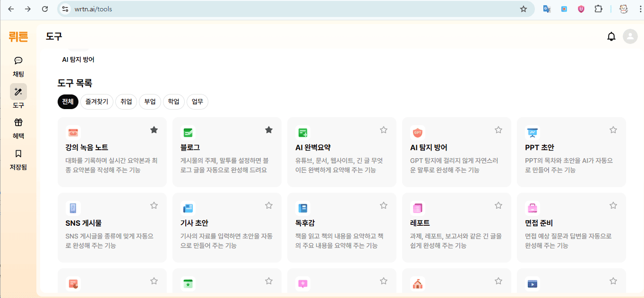The height and width of the screenshot is (298, 644).
Task: Click the browser forward arrow
Action: [x=28, y=9]
